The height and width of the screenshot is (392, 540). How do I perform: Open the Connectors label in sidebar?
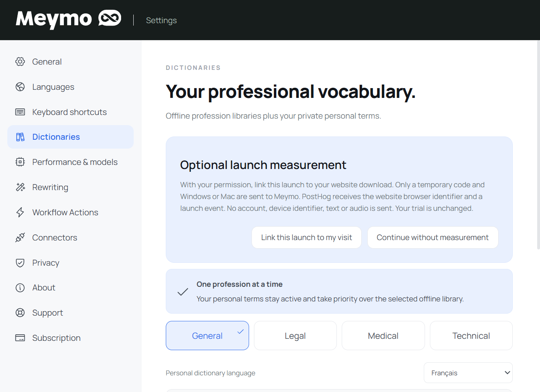pos(55,238)
